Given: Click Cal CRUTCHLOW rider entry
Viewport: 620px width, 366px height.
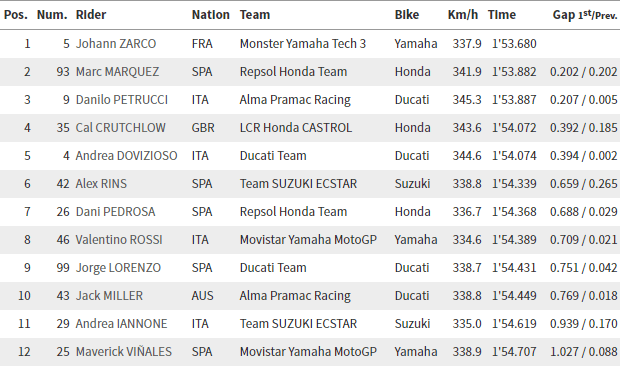Looking at the screenshot, I should (121, 128).
